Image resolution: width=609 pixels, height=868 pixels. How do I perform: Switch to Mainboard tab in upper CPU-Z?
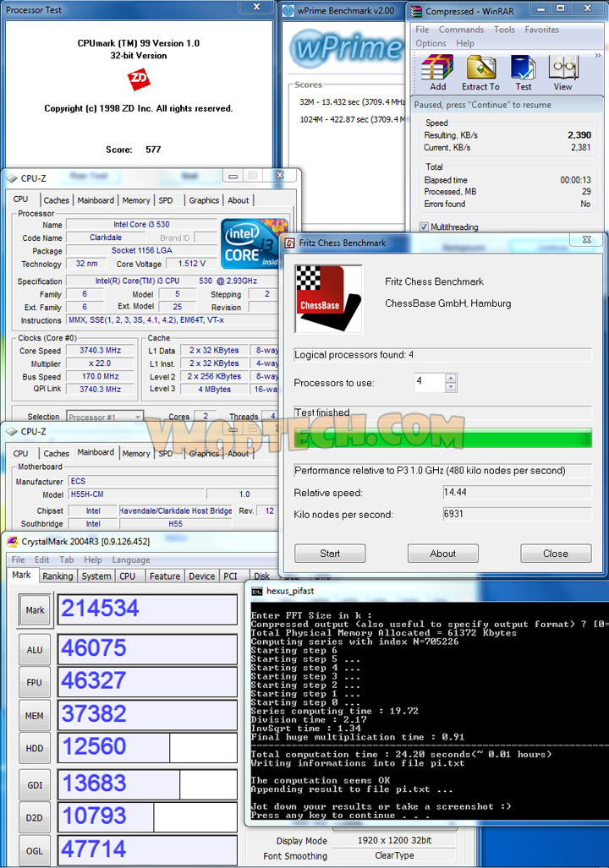point(96,200)
